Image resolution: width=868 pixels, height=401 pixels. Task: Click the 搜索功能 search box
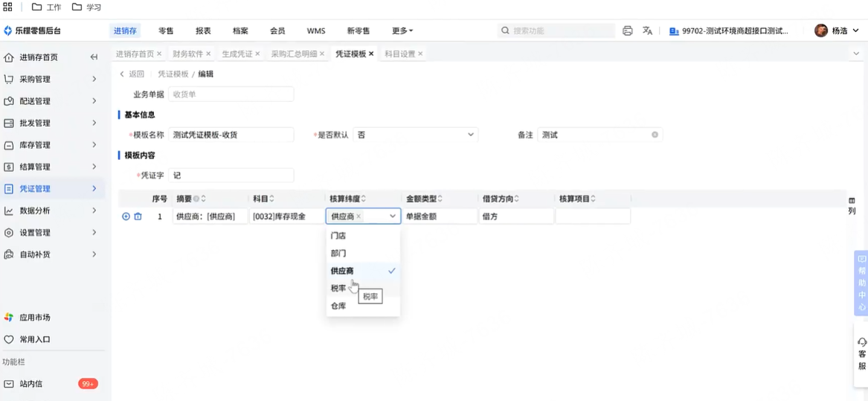pyautogui.click(x=556, y=31)
